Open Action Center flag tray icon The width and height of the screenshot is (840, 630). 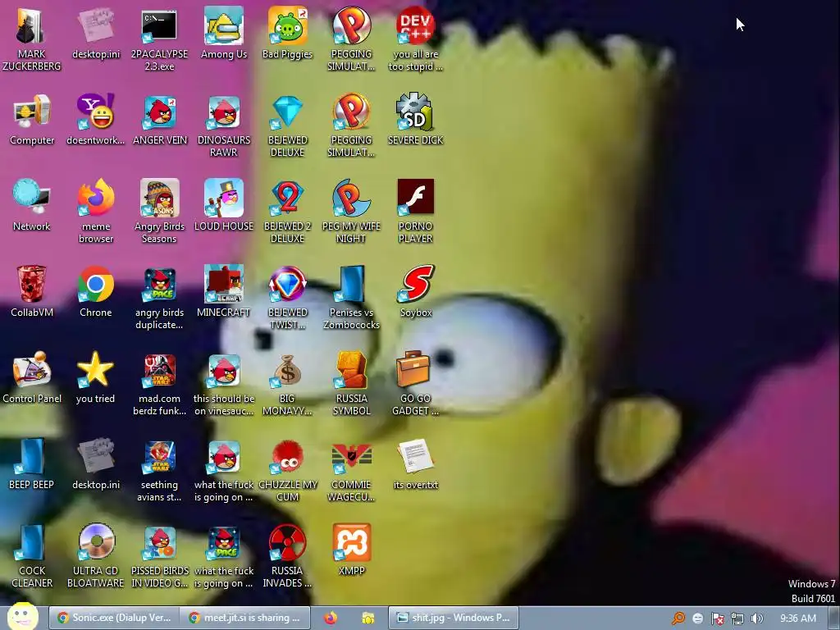tap(717, 619)
